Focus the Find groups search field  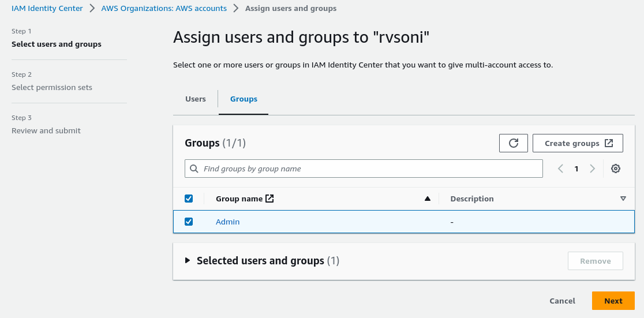pyautogui.click(x=369, y=169)
